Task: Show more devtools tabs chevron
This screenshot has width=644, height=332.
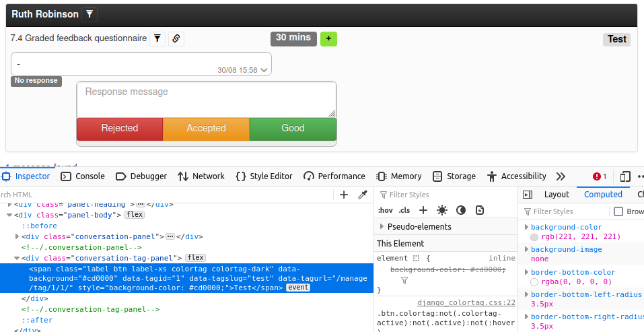Action: click(x=561, y=176)
